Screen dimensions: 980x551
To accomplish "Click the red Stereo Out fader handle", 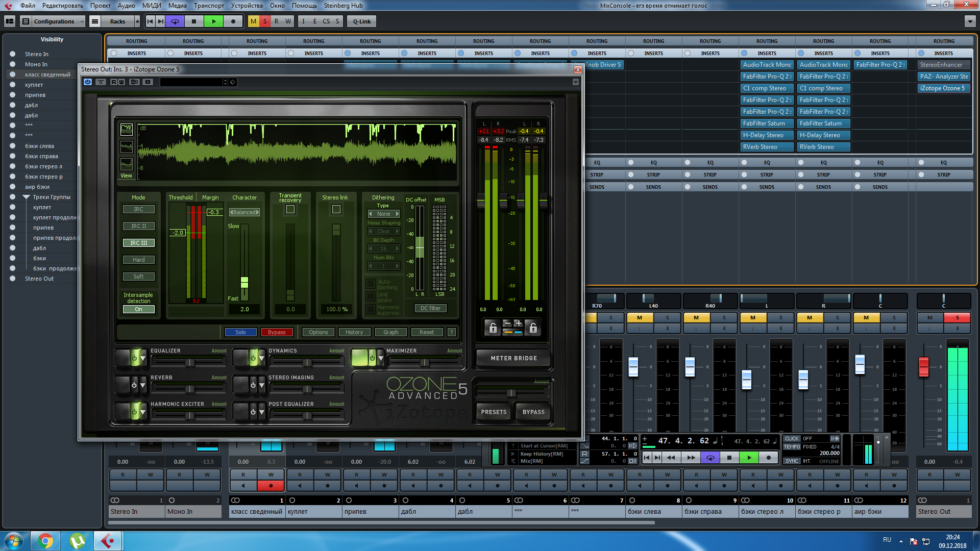I will point(923,367).
